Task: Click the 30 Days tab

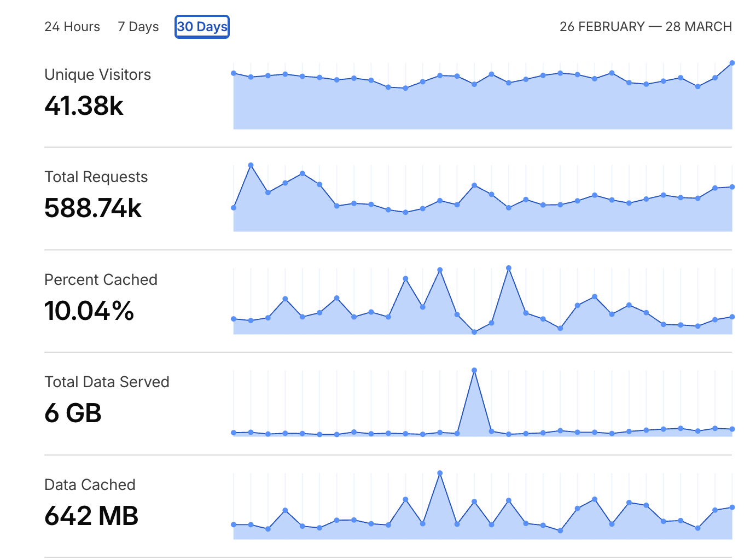Action: pos(202,27)
